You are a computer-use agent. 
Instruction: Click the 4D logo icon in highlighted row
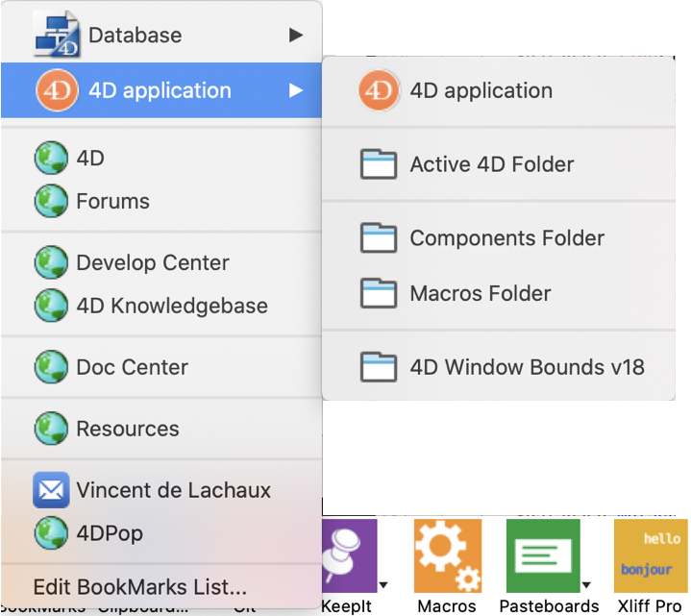tap(57, 90)
